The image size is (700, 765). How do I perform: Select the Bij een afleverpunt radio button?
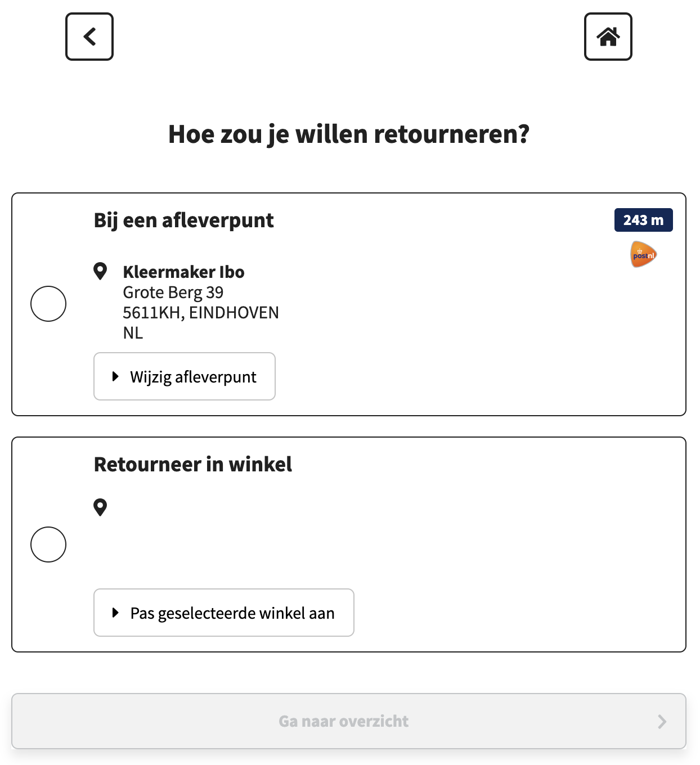coord(48,304)
